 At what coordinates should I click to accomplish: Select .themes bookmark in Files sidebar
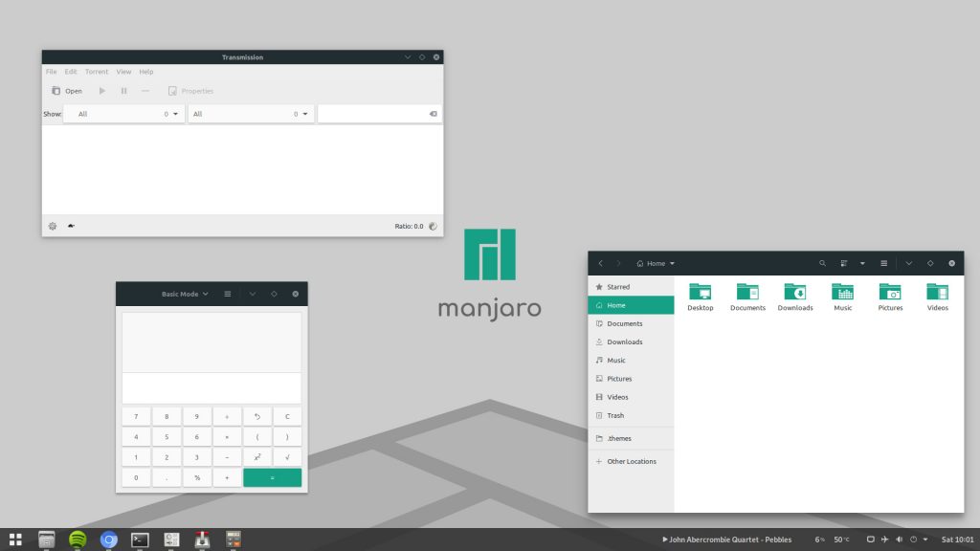[x=631, y=438]
